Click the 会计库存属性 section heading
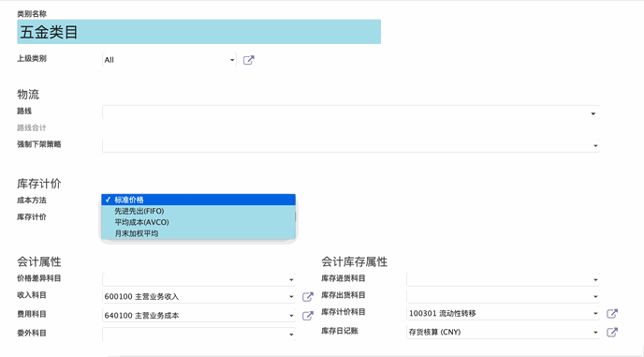 tap(354, 261)
